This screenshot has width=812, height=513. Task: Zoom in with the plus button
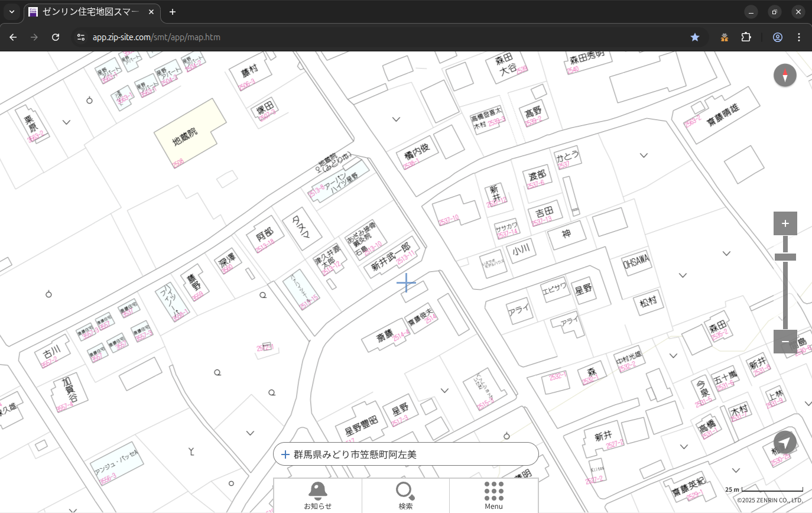point(785,223)
